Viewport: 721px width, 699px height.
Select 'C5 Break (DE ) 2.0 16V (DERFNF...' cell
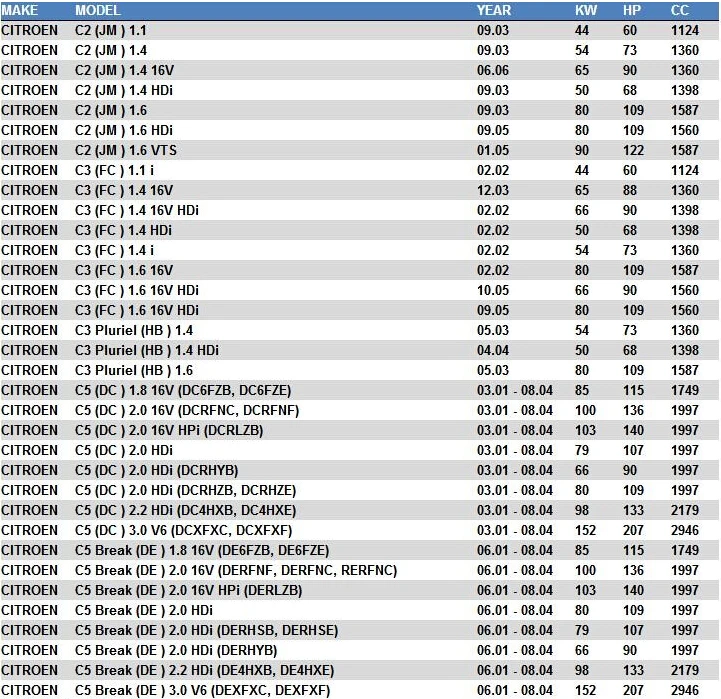click(236, 570)
